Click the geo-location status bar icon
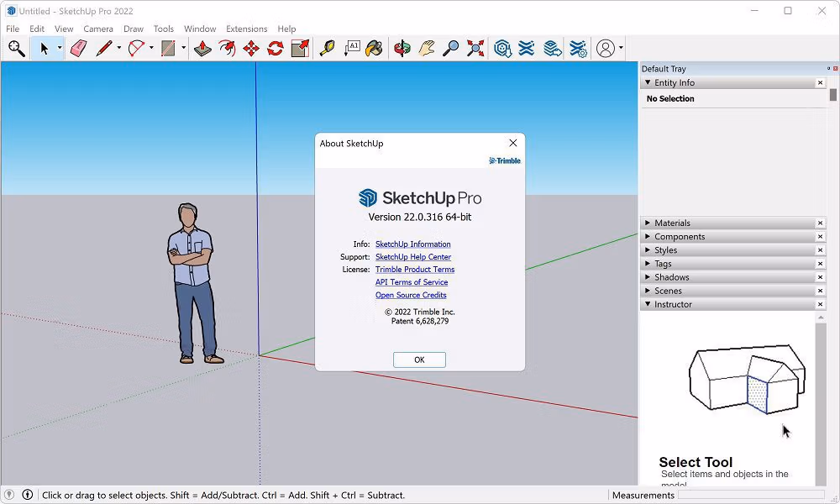This screenshot has height=504, width=840. [9, 495]
